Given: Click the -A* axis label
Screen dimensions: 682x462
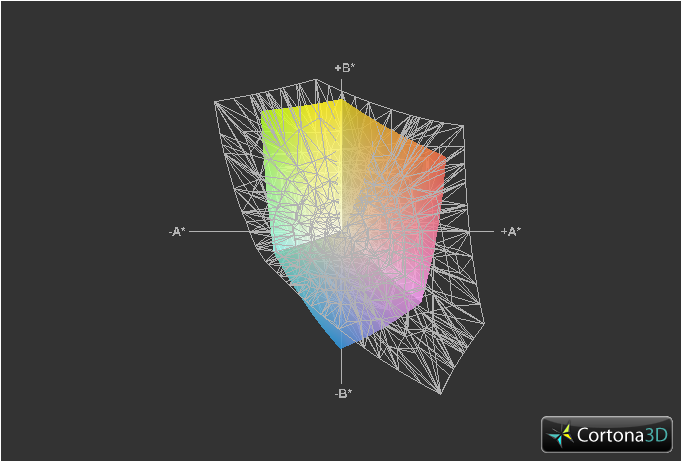Looking at the screenshot, I should click(x=177, y=232).
